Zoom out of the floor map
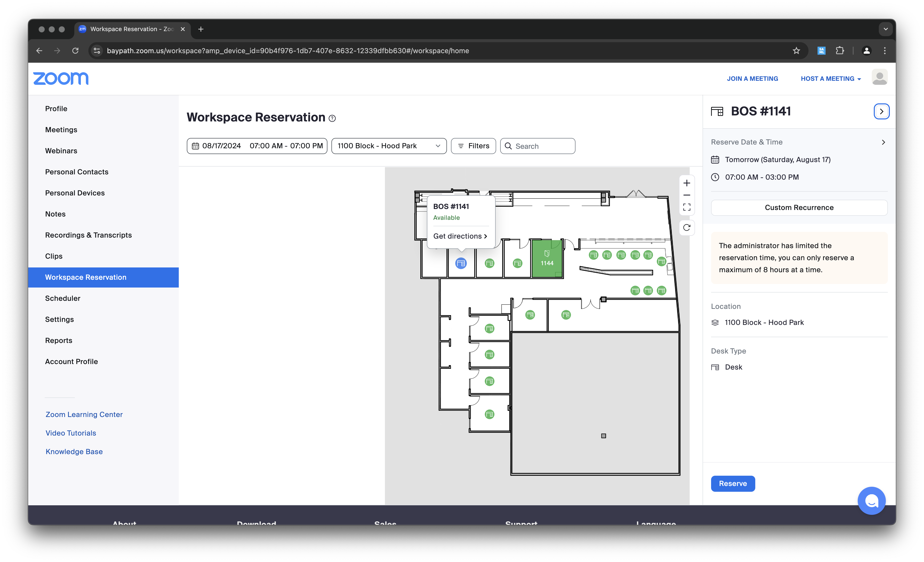 687,195
